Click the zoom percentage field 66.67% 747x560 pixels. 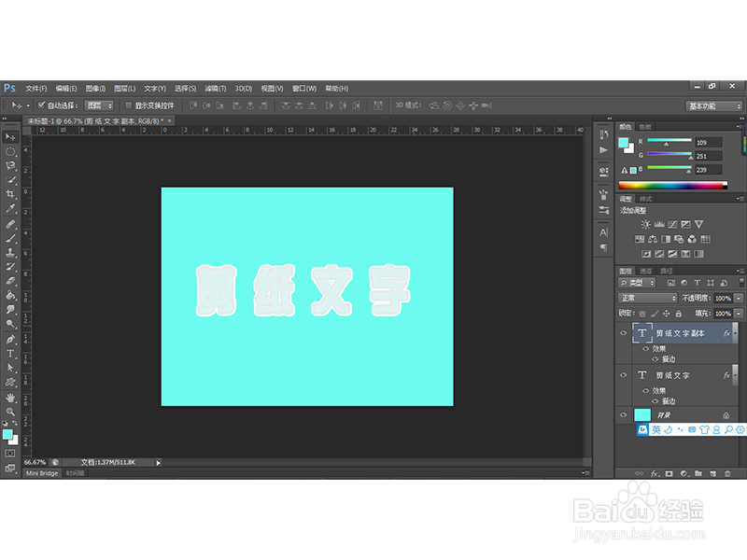click(35, 462)
